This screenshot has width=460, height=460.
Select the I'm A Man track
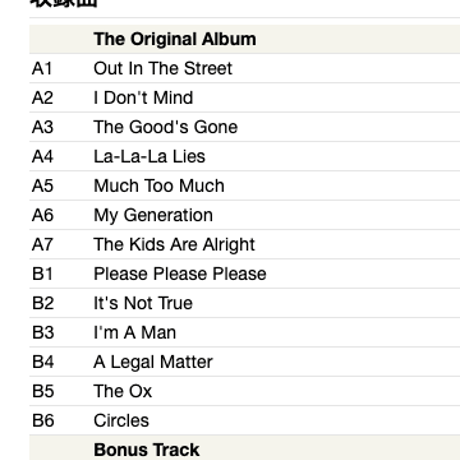135,332
